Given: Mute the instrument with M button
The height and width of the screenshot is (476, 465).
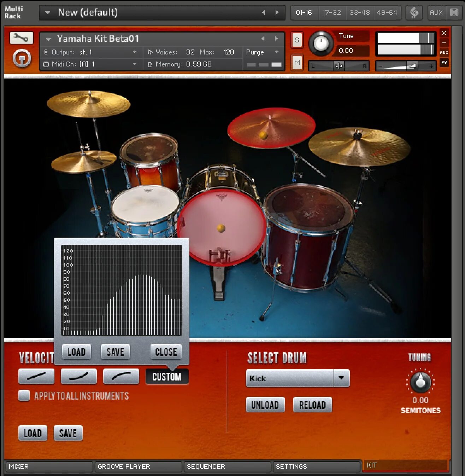Looking at the screenshot, I should tap(297, 63).
